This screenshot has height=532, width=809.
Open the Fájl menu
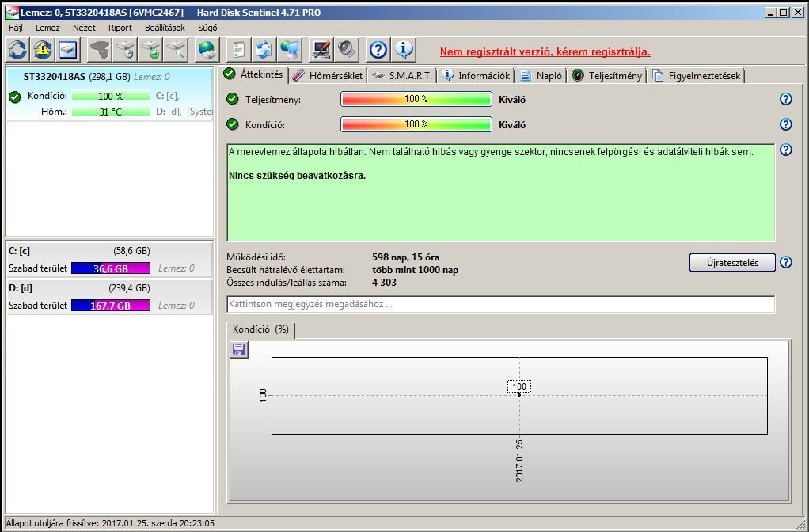pyautogui.click(x=16, y=28)
